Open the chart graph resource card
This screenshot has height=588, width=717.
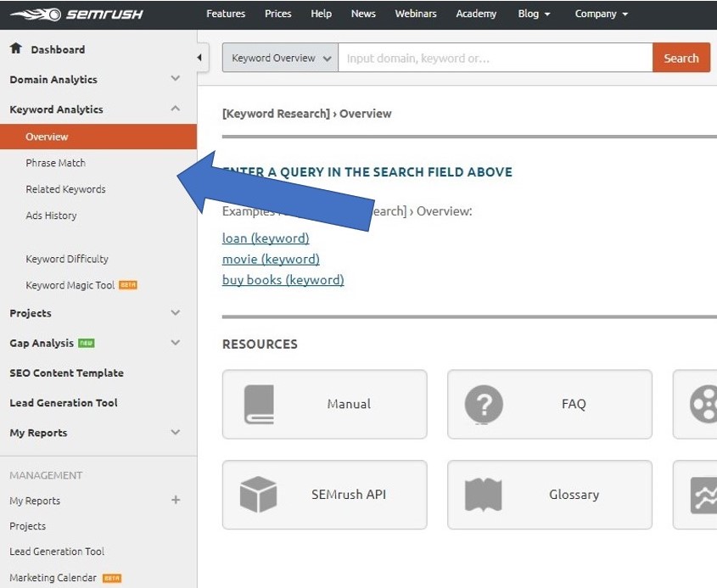pos(695,495)
